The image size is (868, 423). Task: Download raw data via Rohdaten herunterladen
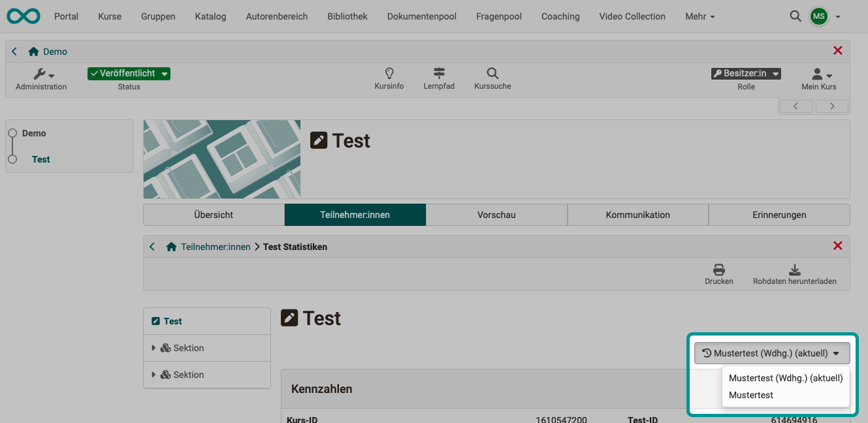pos(794,270)
